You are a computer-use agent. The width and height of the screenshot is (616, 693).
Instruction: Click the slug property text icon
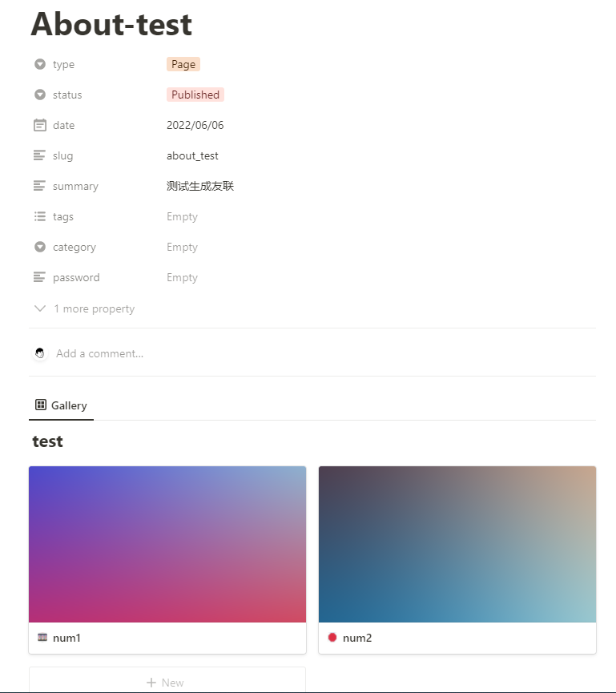click(39, 155)
